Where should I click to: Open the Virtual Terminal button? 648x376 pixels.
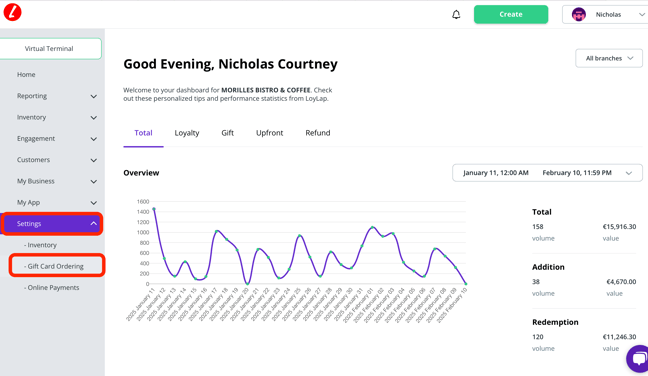50,48
